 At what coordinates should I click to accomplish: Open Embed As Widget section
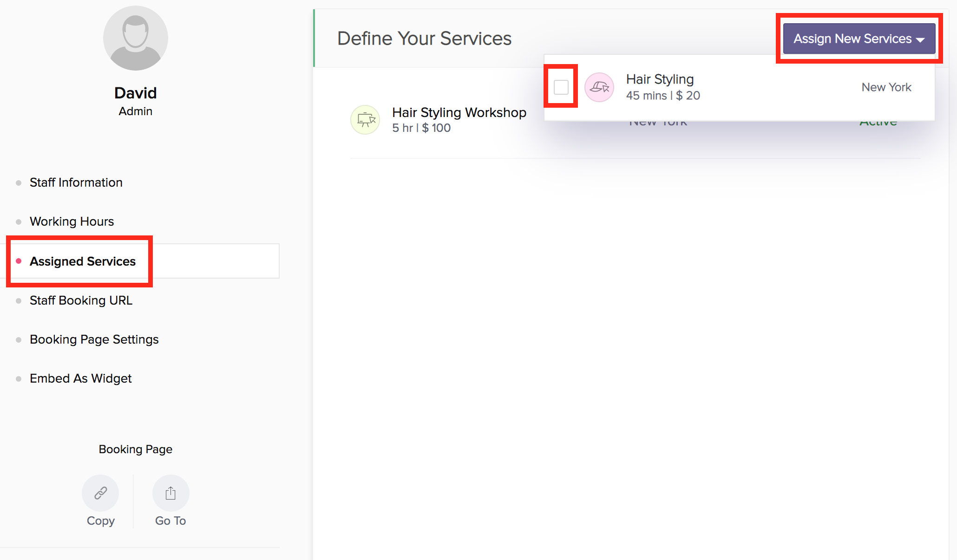(x=80, y=378)
